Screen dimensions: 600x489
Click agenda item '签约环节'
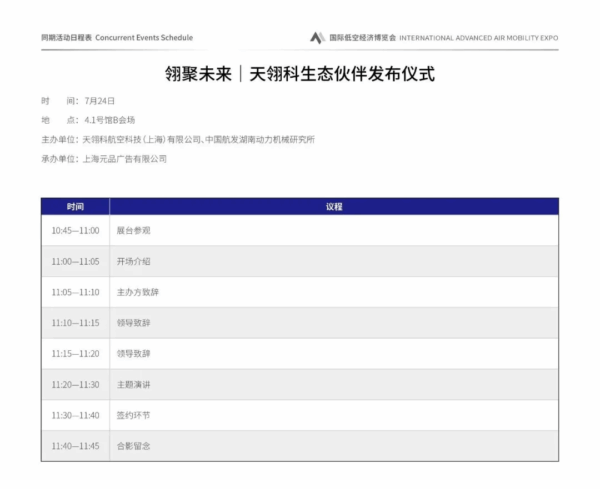tap(134, 415)
